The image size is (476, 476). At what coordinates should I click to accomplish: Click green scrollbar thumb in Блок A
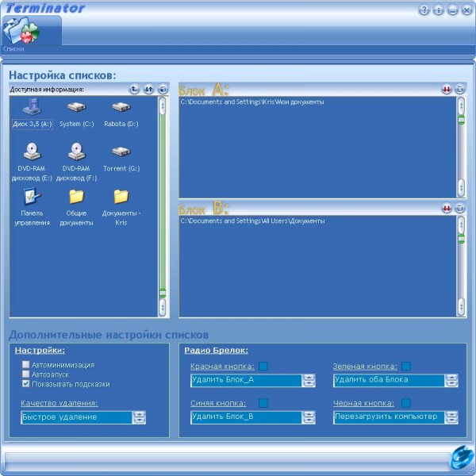pos(461,120)
